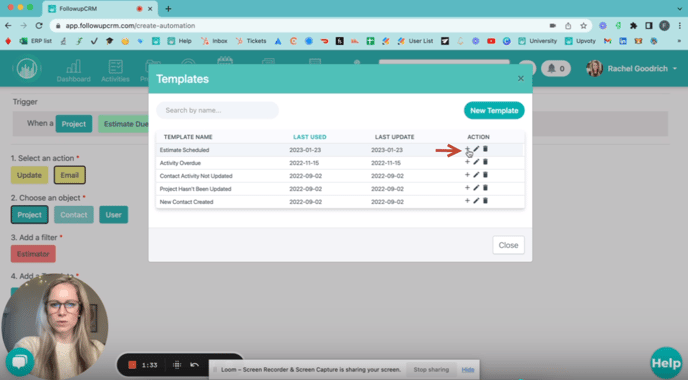This screenshot has height=380, width=688.
Task: Sort templates by Last Update column
Action: [x=394, y=137]
